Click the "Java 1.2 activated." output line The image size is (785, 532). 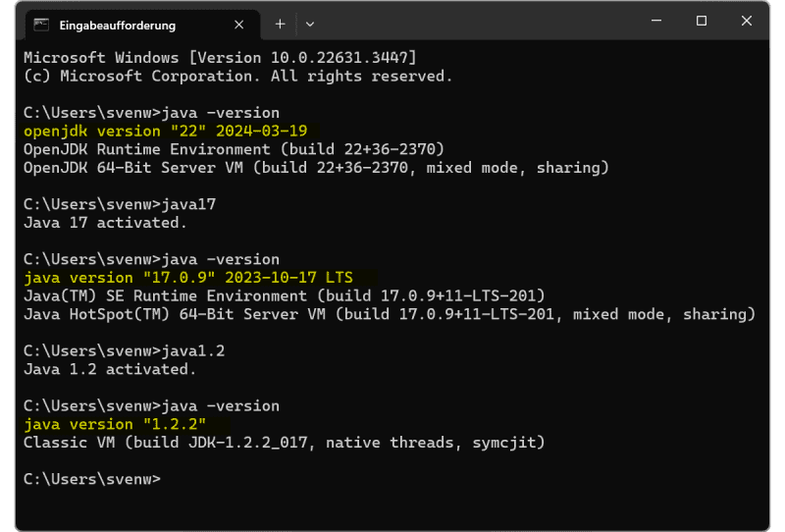(x=110, y=369)
